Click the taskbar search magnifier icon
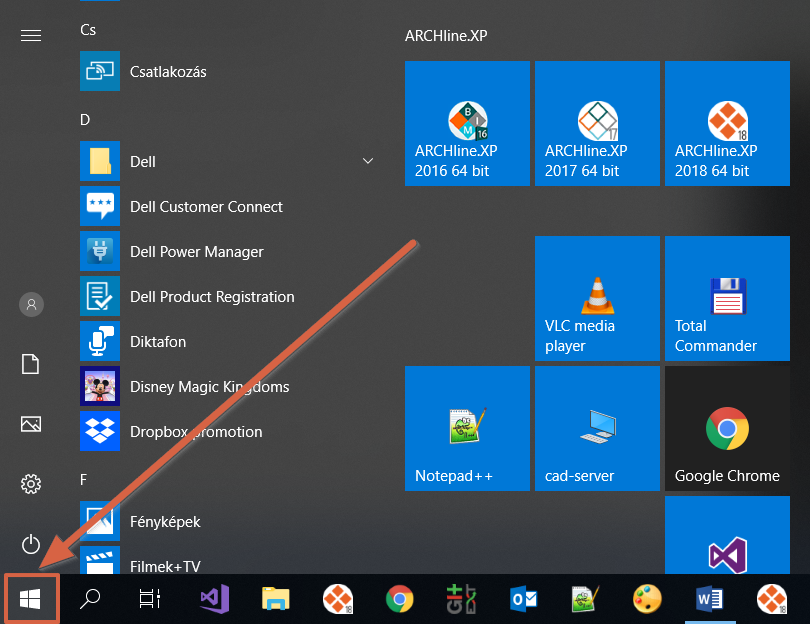This screenshot has height=624, width=810. (90, 599)
